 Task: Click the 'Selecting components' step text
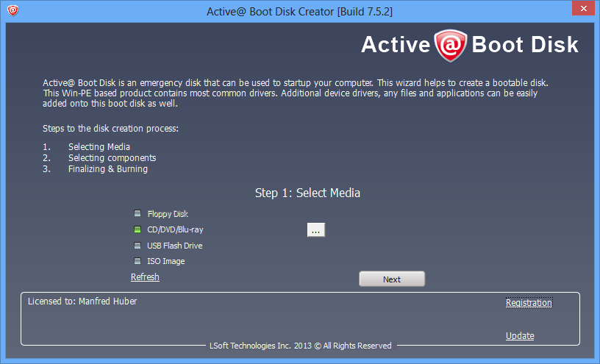point(112,157)
